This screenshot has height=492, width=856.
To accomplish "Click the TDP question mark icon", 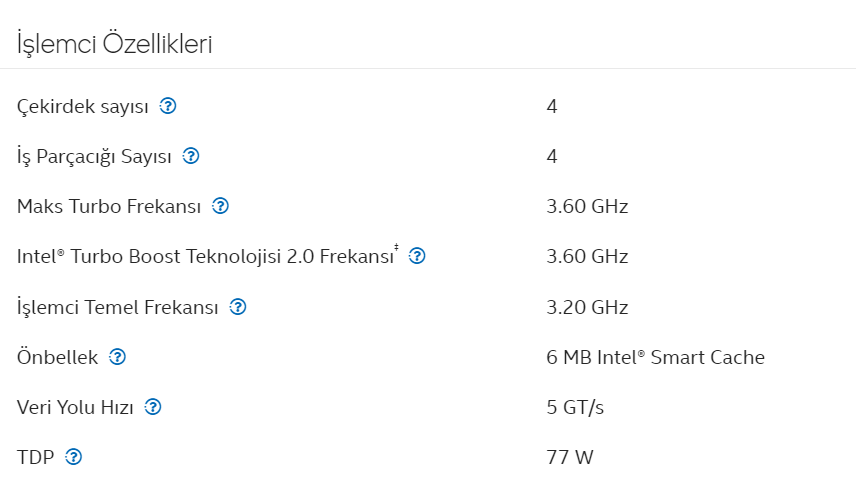I will point(73,457).
